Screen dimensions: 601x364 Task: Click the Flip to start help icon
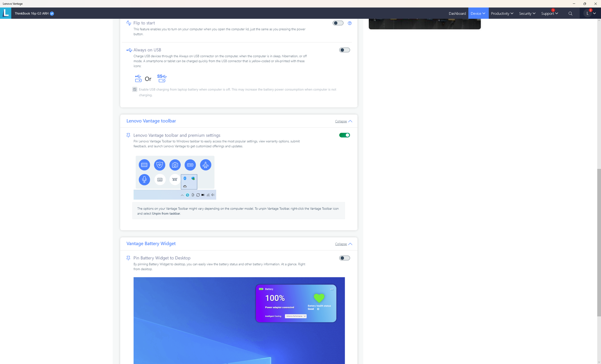coord(350,23)
